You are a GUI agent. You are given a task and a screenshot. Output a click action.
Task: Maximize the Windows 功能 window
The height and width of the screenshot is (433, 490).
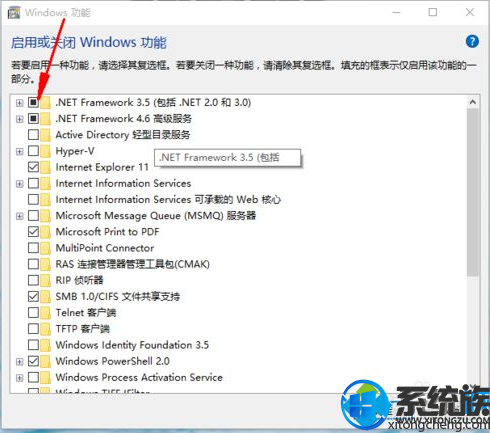tap(433, 13)
